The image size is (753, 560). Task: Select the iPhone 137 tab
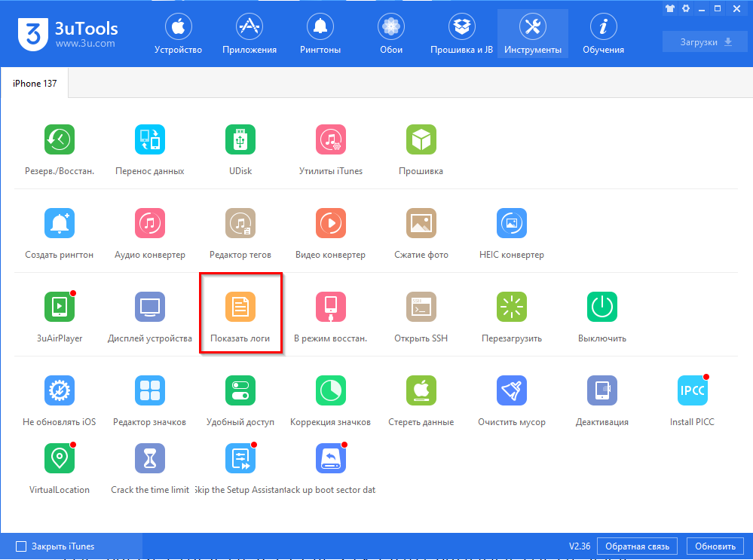(35, 83)
